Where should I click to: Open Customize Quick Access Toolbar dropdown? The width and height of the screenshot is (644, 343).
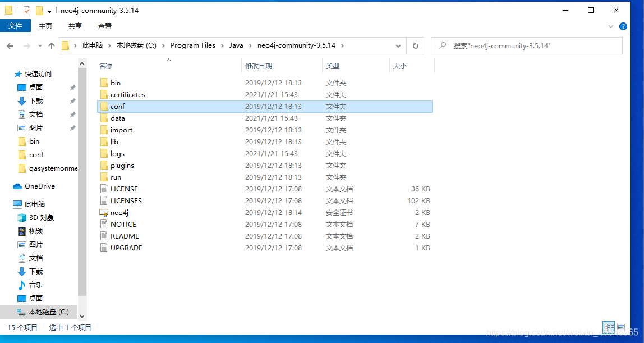[x=49, y=11]
